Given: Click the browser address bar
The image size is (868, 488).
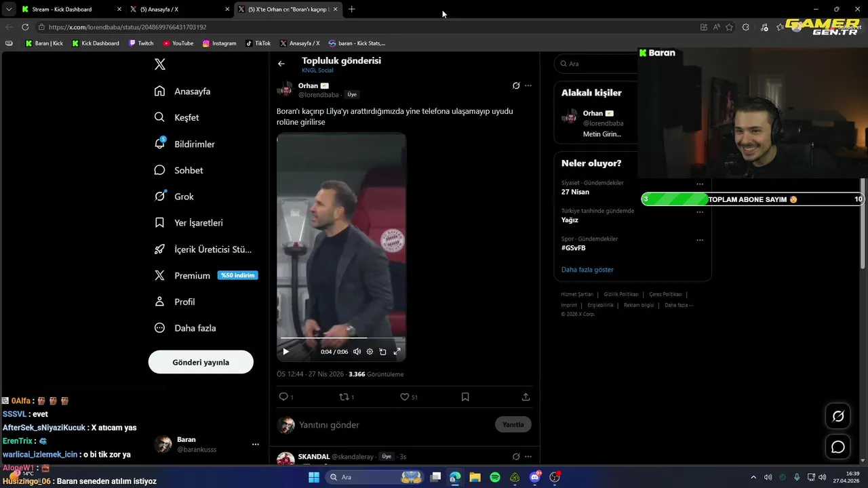Looking at the screenshot, I should tap(366, 27).
